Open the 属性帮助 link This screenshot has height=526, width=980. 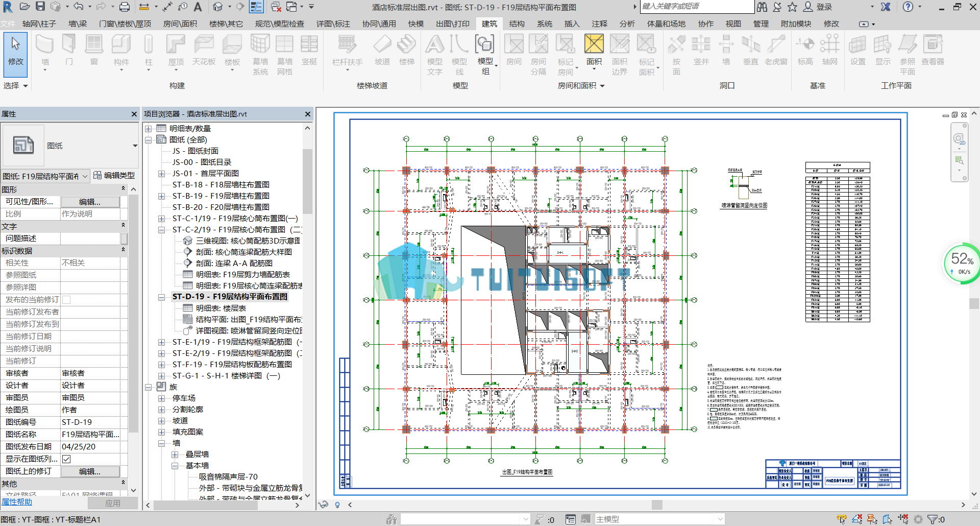point(17,502)
